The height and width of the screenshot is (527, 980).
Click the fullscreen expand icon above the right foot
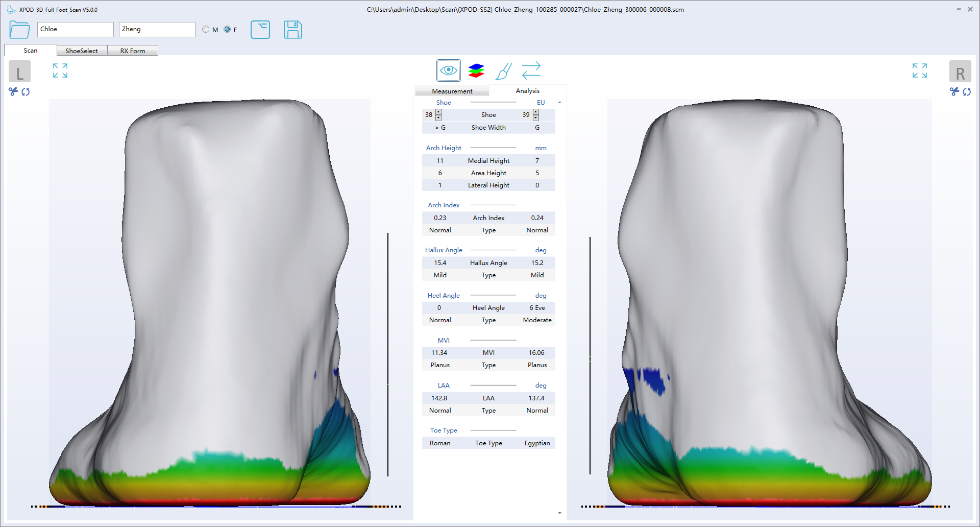tap(919, 70)
